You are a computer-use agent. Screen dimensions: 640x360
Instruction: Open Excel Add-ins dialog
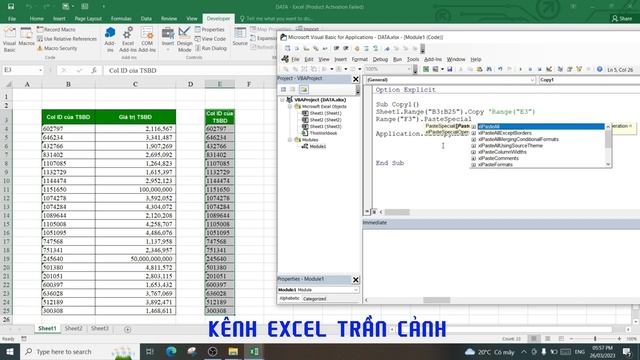pos(128,39)
